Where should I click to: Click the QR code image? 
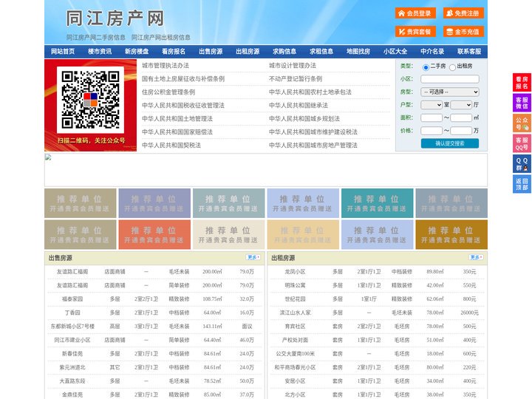pos(90,100)
